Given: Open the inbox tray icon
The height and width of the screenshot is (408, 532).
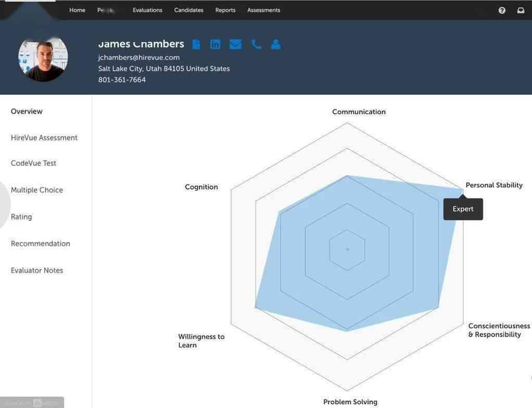Looking at the screenshot, I should 521,10.
